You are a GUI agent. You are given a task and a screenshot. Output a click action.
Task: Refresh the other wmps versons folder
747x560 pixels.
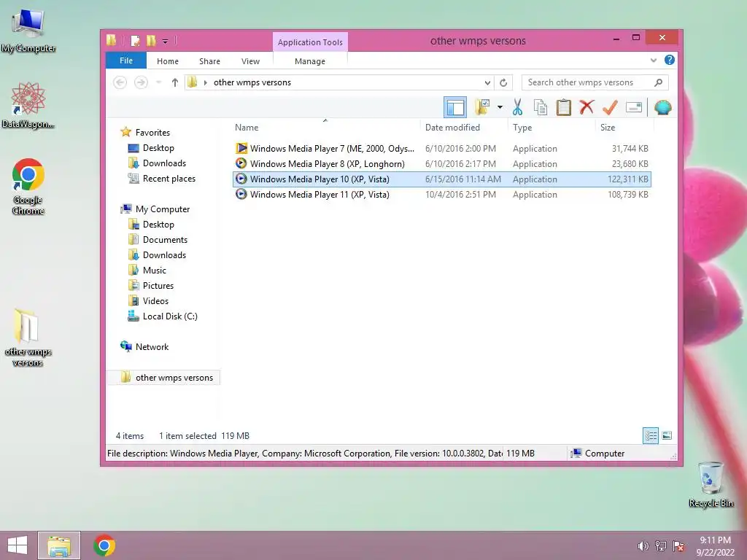click(503, 82)
